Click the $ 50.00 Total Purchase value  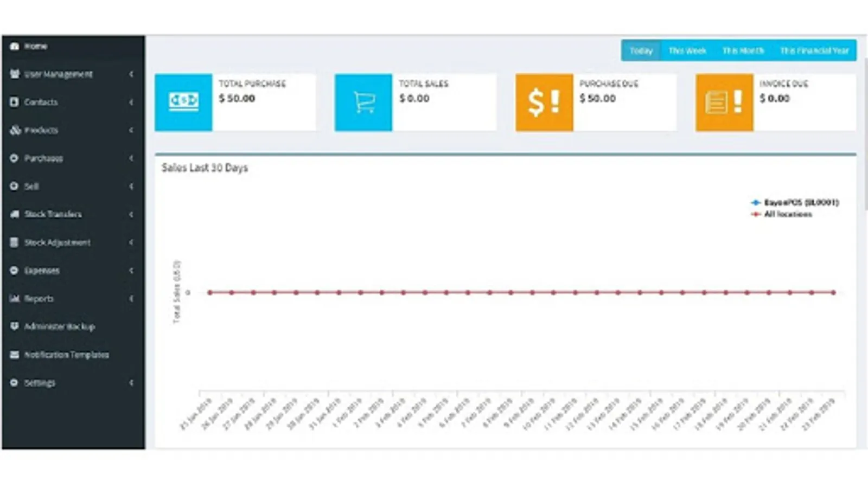click(x=237, y=98)
